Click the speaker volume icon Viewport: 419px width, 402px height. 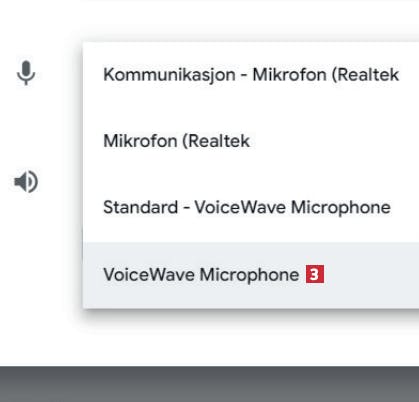(26, 182)
